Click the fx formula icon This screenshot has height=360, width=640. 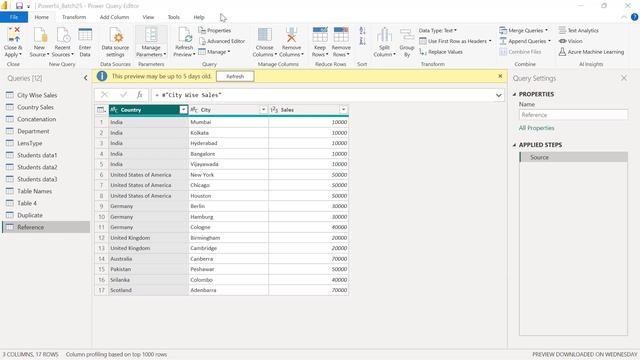(139, 95)
